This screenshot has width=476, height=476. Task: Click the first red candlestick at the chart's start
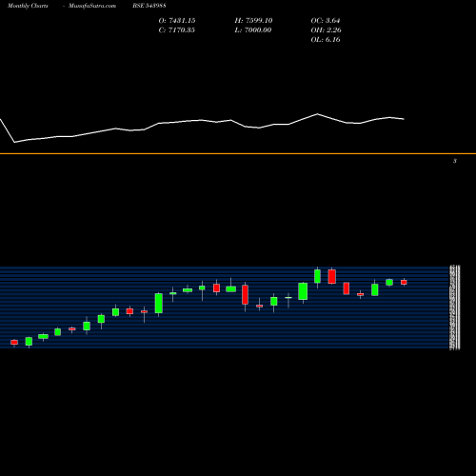coord(14,343)
